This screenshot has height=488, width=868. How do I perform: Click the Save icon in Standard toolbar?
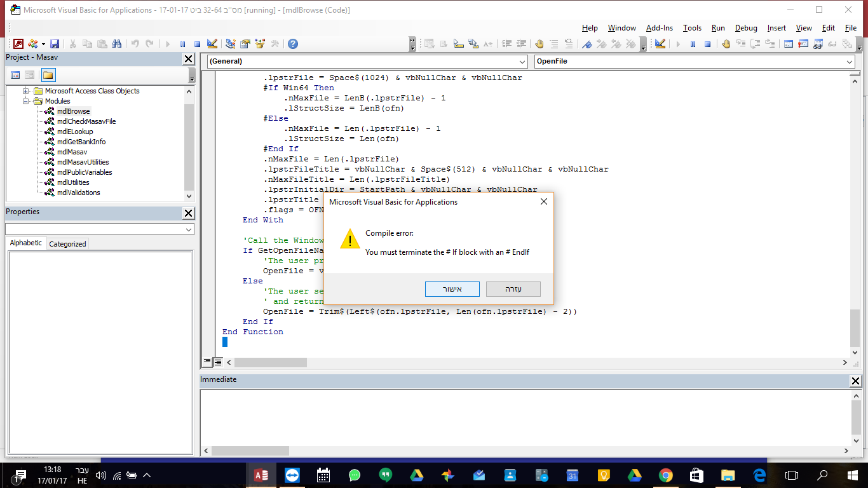[x=55, y=44]
